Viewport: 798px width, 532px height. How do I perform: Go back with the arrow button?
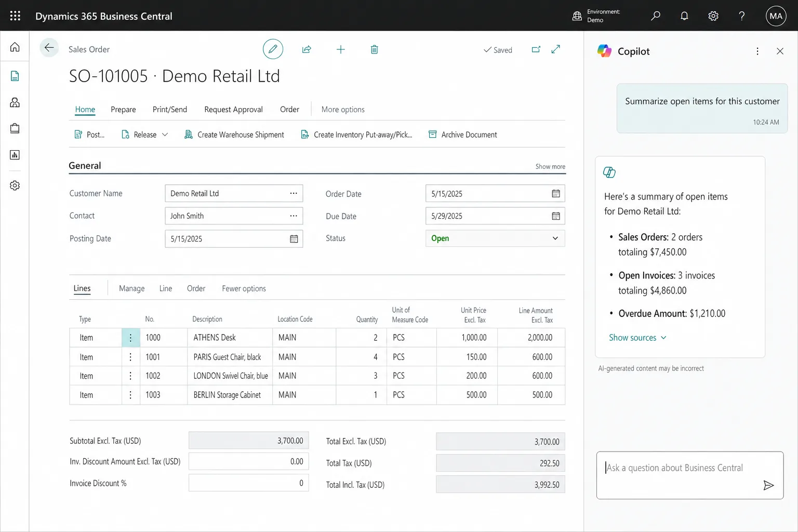pos(49,48)
